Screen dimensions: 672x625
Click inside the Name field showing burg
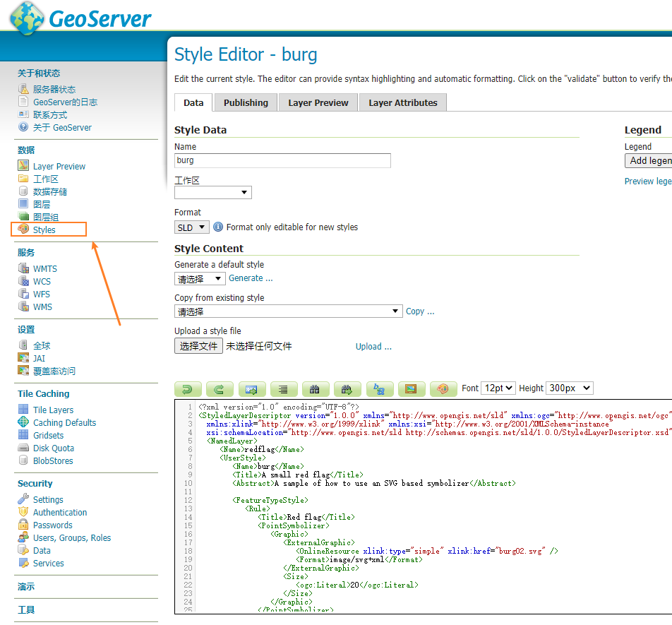(282, 160)
